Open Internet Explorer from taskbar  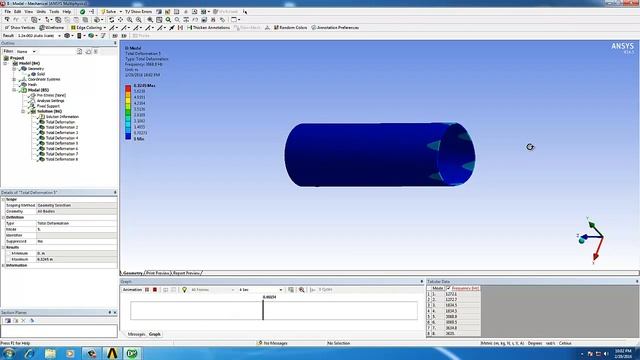pyautogui.click(x=29, y=353)
